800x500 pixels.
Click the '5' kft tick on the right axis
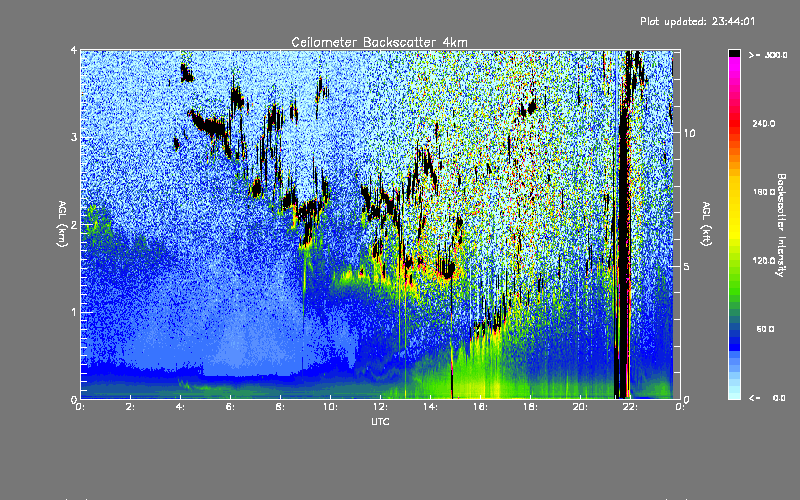pyautogui.click(x=686, y=266)
